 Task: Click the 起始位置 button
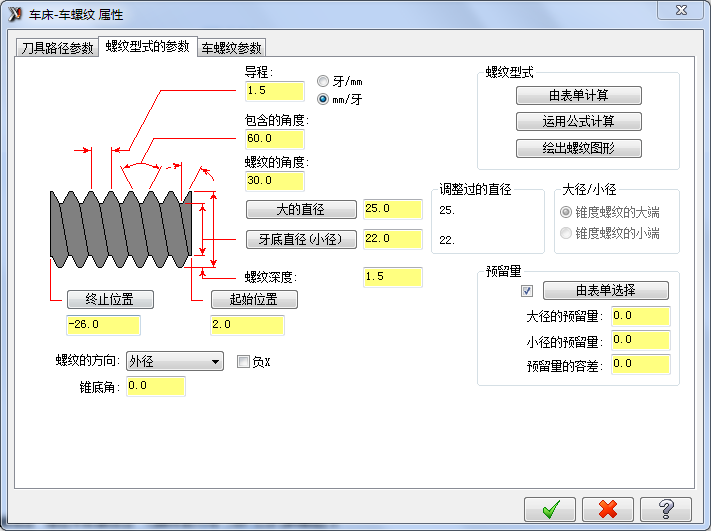pos(254,300)
